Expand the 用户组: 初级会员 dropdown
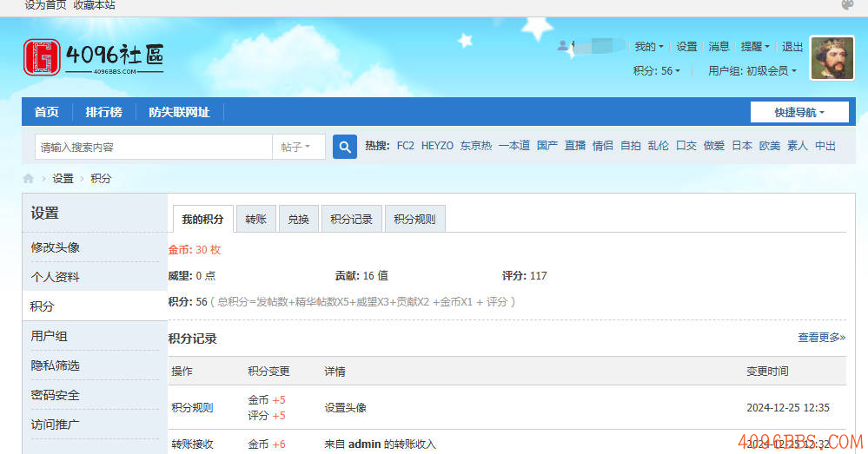Viewport: 868px width, 454px height. 752,71
